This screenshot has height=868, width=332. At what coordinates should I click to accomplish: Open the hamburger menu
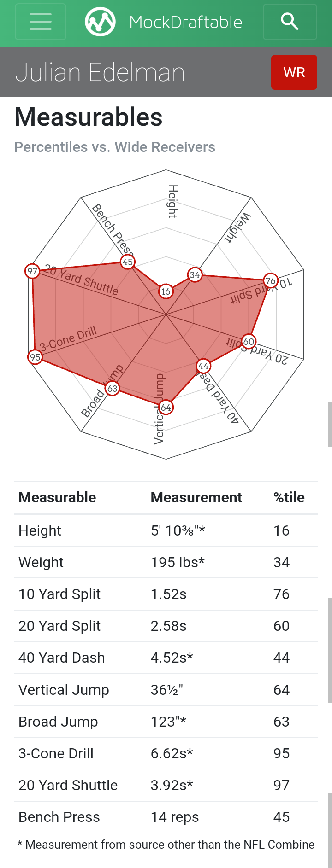pos(41,22)
